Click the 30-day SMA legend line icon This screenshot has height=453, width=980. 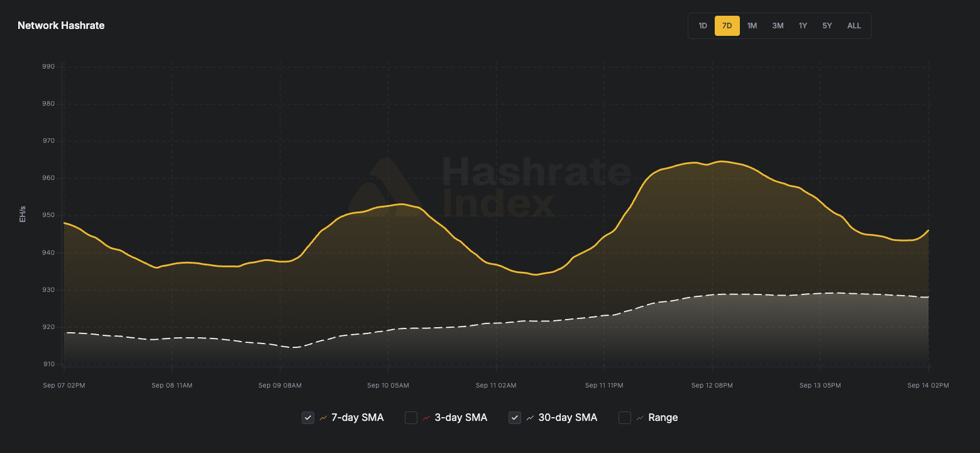click(530, 418)
